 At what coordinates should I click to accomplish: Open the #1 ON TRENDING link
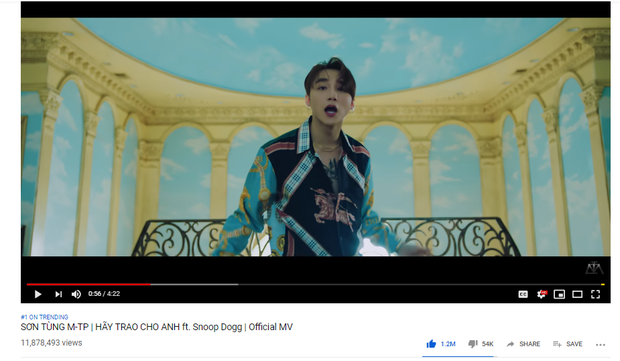pos(44,317)
